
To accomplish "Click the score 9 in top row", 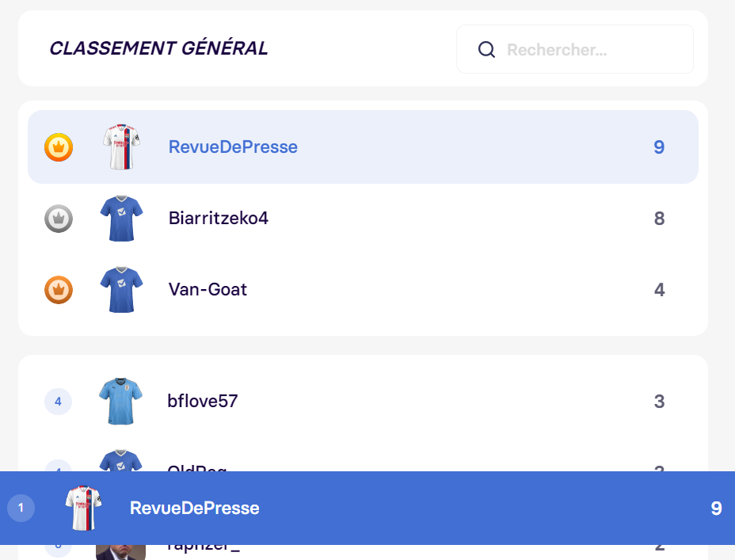I will pos(659,147).
